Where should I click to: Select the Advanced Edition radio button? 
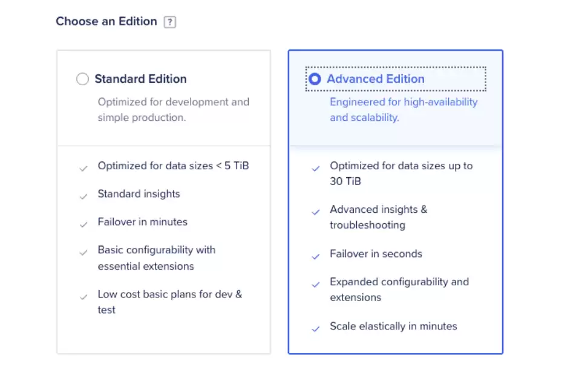[315, 79]
